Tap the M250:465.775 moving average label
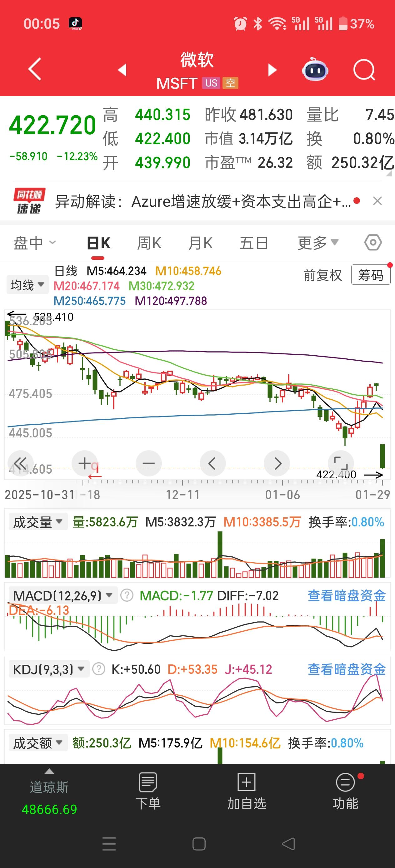This screenshot has height=868, width=395. 89,301
